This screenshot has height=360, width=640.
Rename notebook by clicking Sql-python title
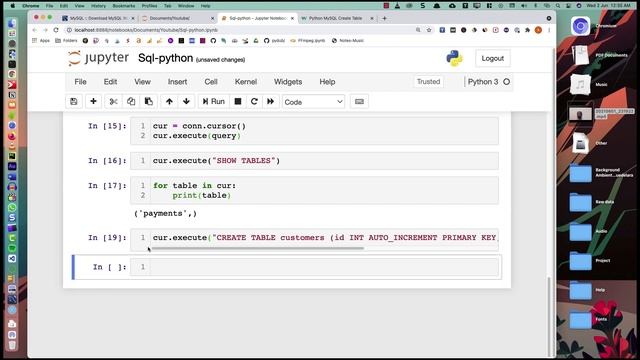[x=165, y=58]
